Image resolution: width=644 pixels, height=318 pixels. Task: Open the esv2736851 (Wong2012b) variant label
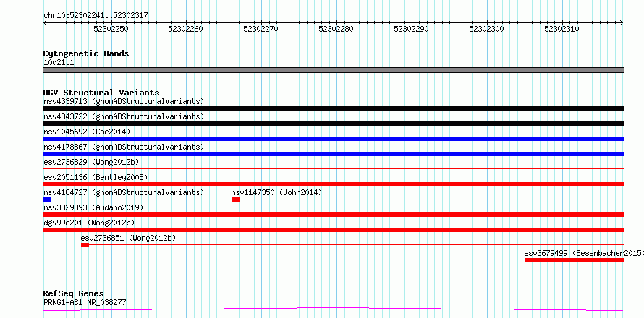(128, 238)
